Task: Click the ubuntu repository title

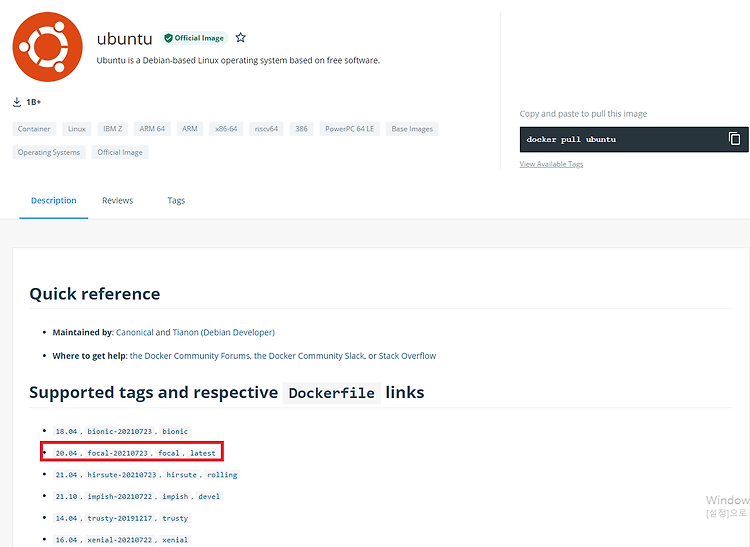Action: pos(124,39)
